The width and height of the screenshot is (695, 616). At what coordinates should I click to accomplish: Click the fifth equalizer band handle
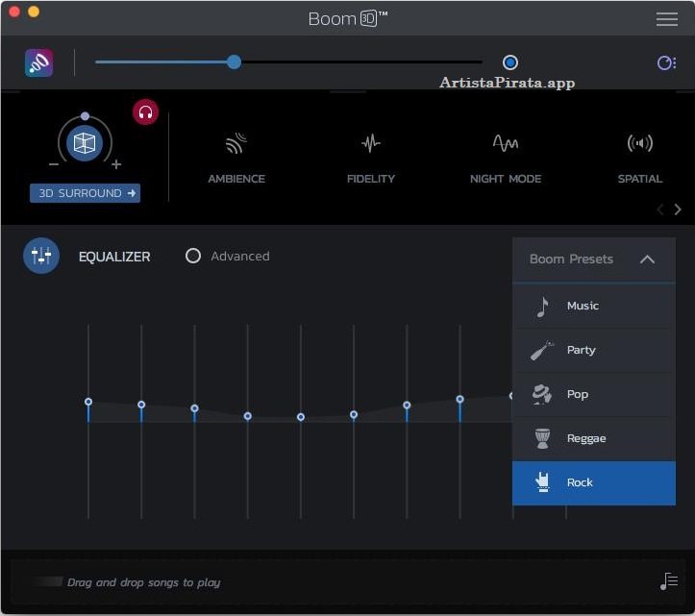click(301, 417)
